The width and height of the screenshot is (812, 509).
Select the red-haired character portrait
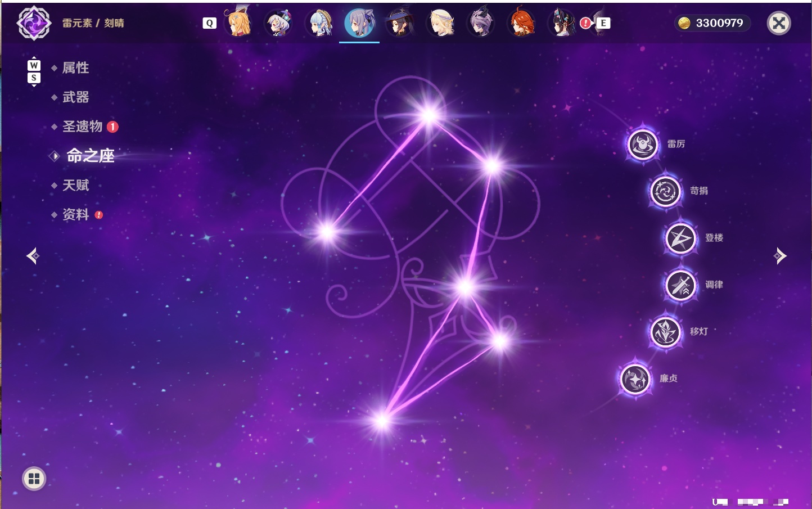click(522, 22)
